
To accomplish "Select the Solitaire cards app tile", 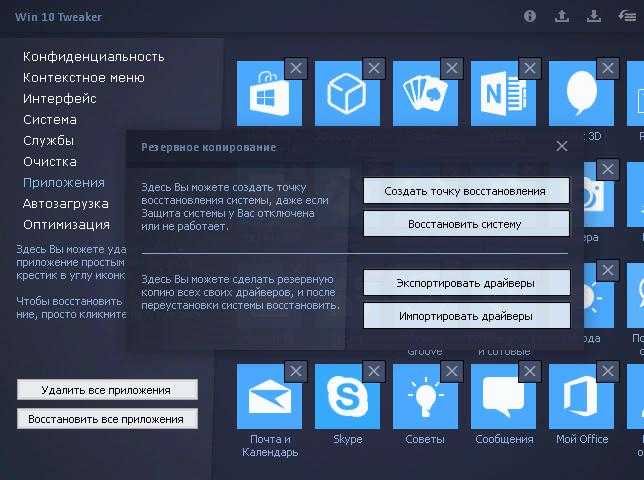I will 425,93.
